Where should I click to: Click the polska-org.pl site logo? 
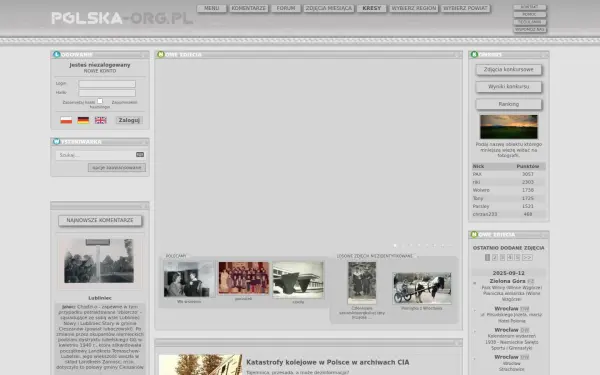tap(122, 18)
